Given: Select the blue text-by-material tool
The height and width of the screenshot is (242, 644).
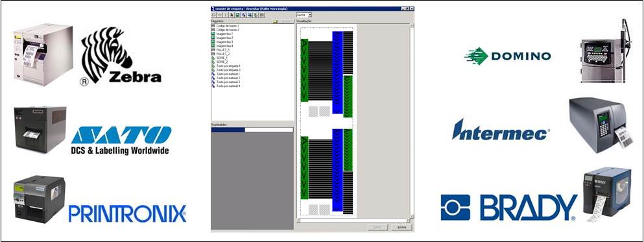Looking at the screenshot, I should 244,15.
